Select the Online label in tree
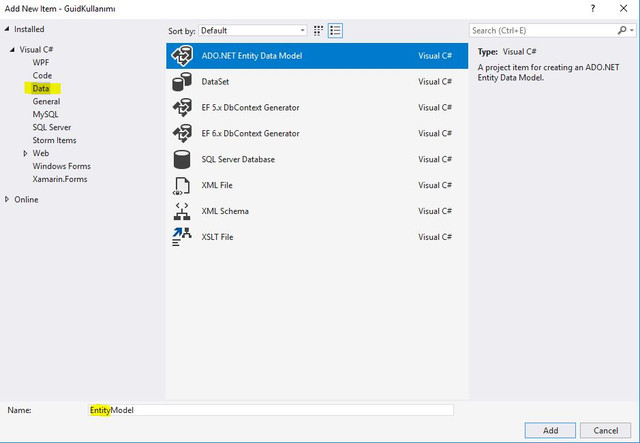 [26, 200]
